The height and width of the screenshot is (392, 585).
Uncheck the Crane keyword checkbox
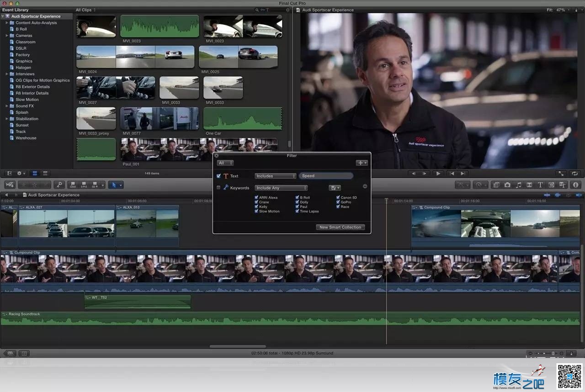[x=256, y=202]
